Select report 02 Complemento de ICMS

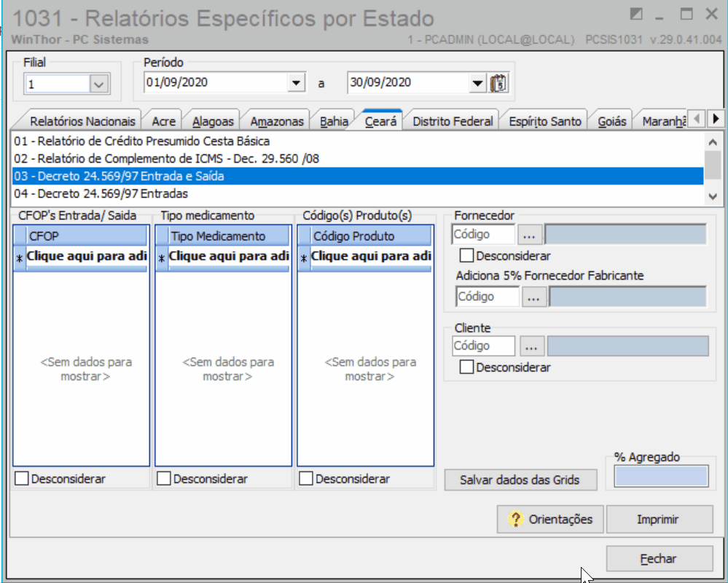coord(358,159)
